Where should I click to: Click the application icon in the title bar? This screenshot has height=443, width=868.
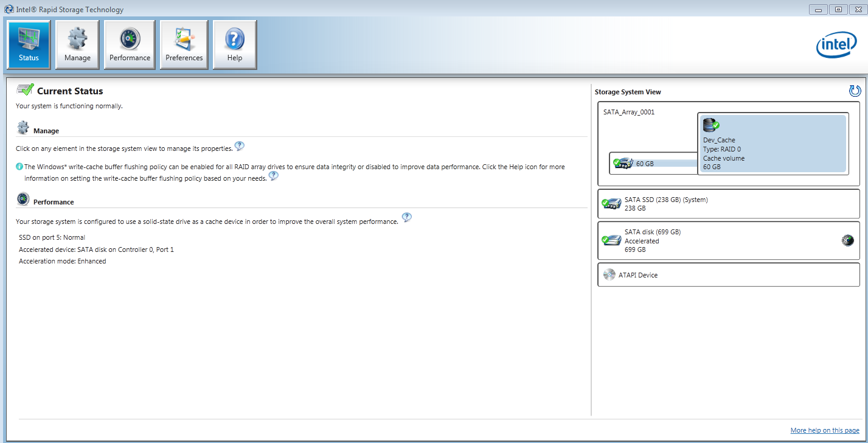(9, 9)
